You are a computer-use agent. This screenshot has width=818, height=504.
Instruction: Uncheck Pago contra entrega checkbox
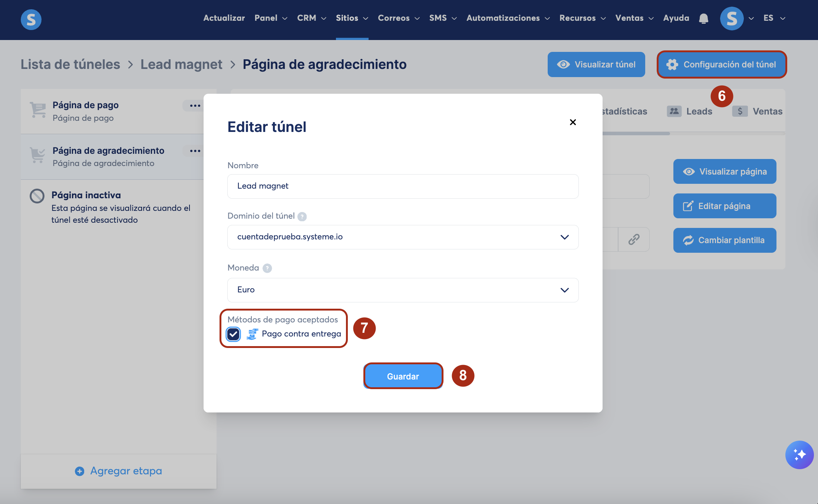pos(233,334)
